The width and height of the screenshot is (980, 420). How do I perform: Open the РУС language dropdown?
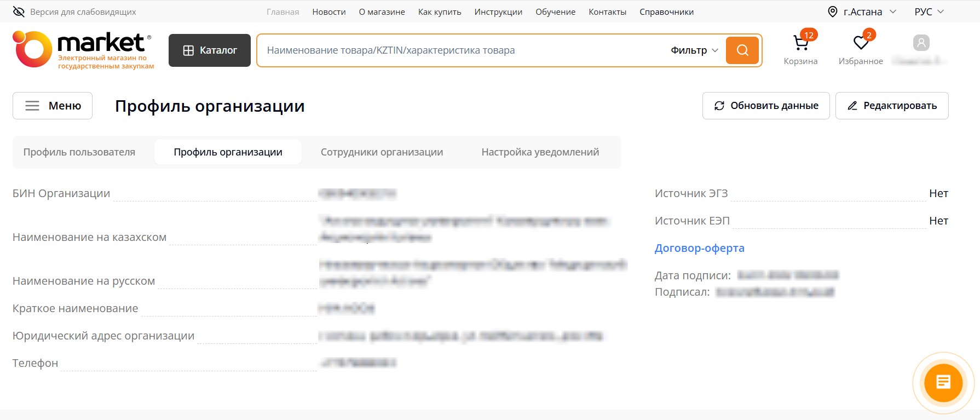[929, 12]
